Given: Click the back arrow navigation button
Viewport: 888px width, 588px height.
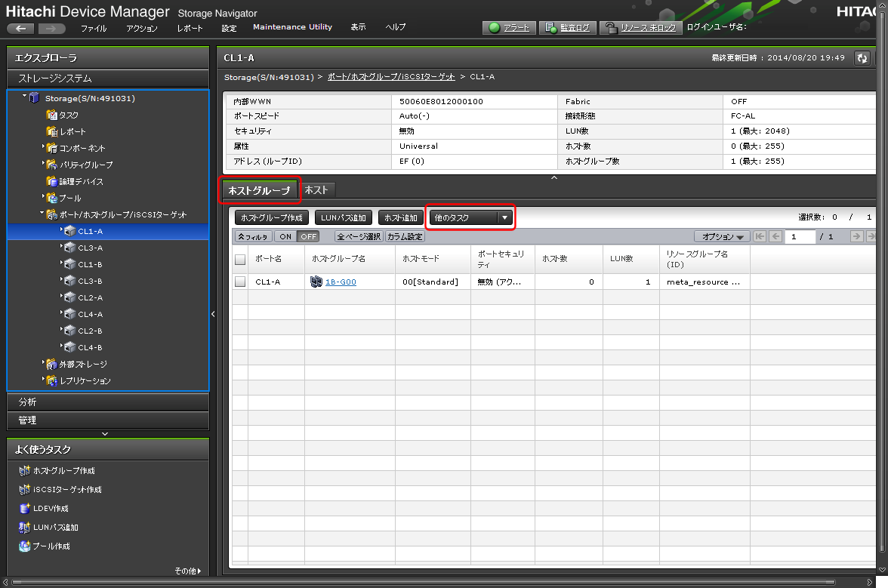Looking at the screenshot, I should coord(20,28).
